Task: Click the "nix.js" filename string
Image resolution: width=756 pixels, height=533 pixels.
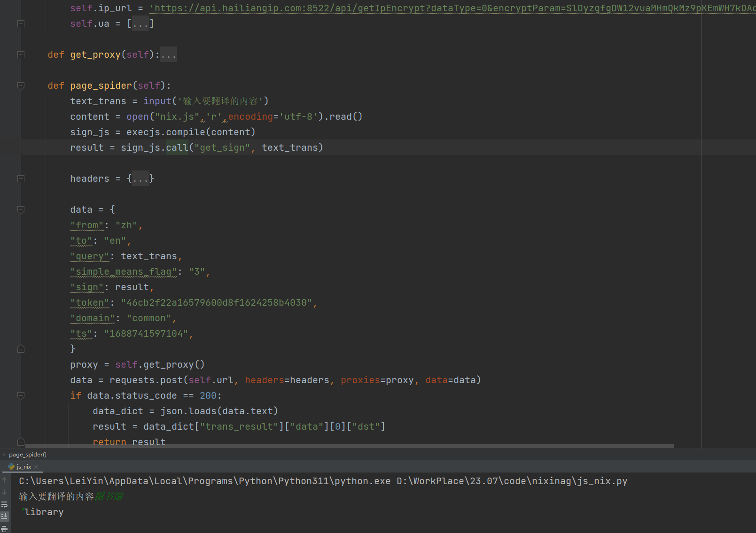Action: (x=177, y=116)
